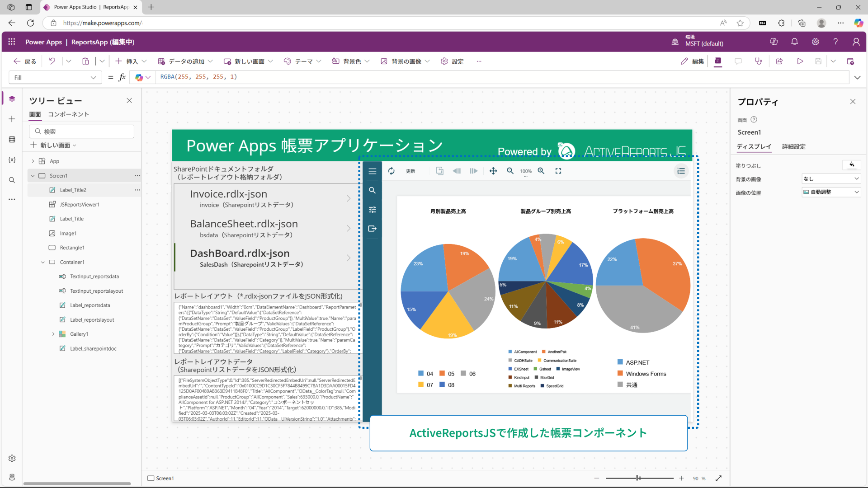Open the fill color picker swatch
868x488 pixels.
pos(852,165)
